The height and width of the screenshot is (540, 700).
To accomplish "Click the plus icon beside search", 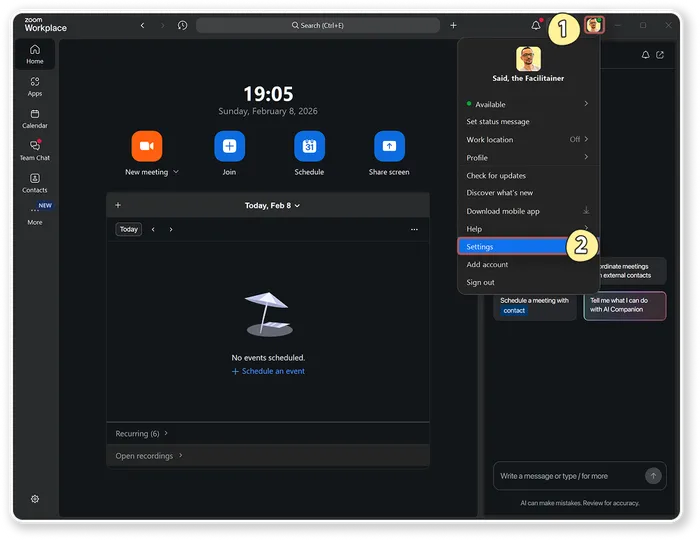I will click(453, 25).
